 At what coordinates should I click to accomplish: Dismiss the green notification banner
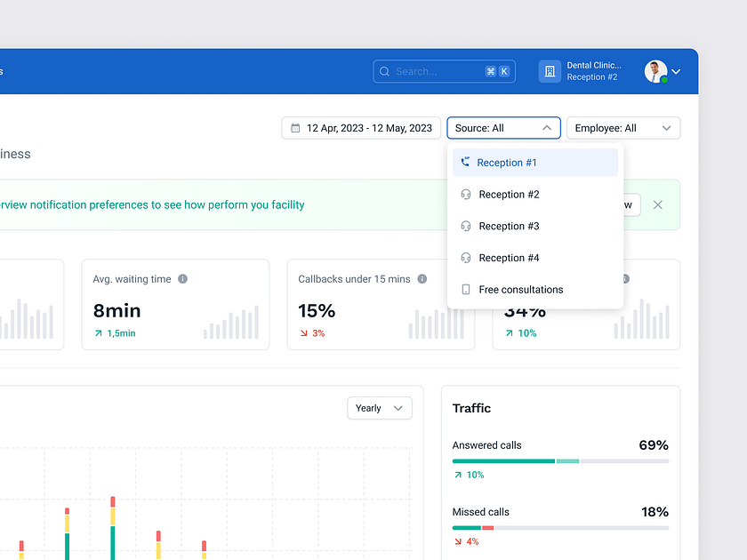click(658, 204)
